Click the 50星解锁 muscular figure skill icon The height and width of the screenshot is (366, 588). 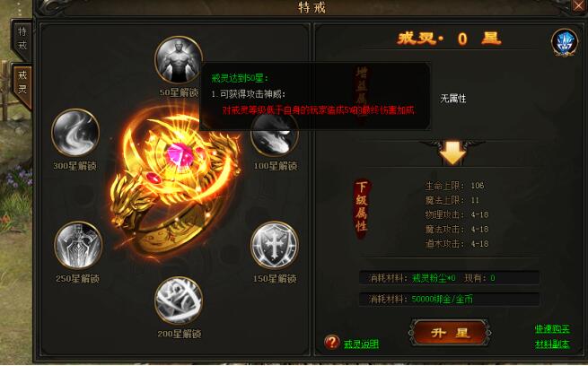tap(179, 60)
